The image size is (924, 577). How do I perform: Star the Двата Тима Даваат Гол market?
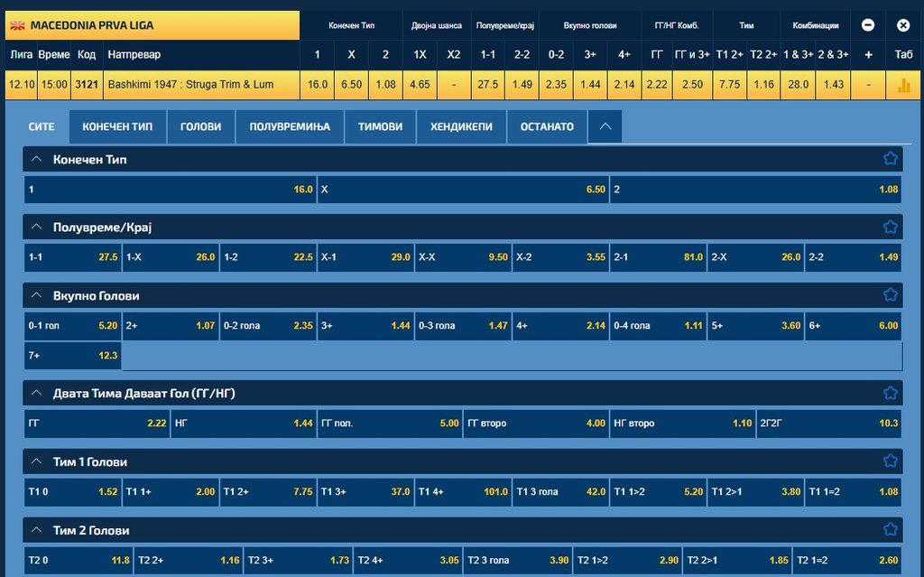891,393
